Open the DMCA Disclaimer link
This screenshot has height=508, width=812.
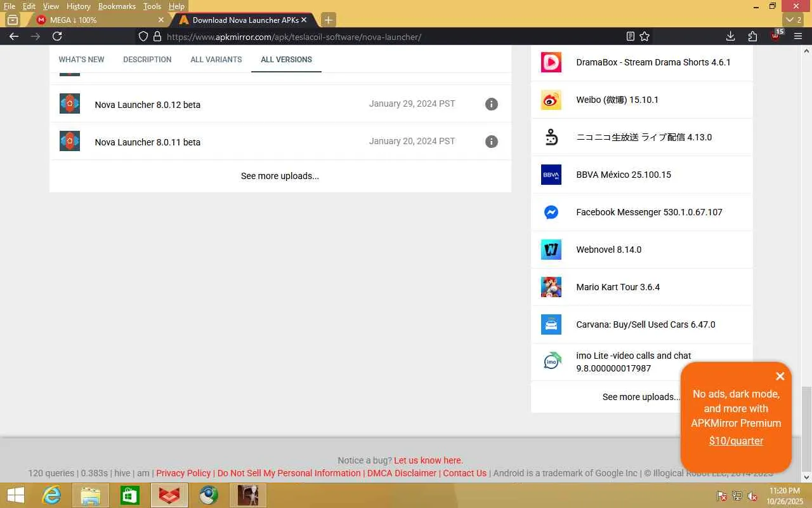pyautogui.click(x=402, y=473)
